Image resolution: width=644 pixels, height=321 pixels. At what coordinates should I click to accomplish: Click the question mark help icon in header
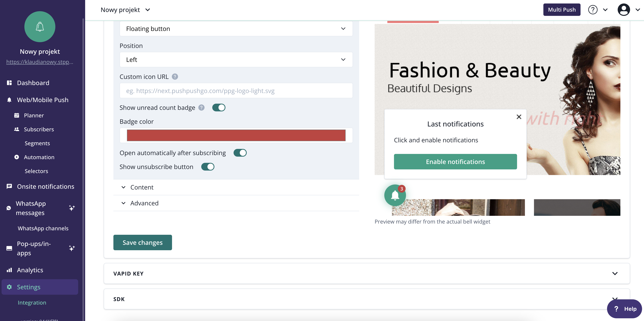[593, 10]
